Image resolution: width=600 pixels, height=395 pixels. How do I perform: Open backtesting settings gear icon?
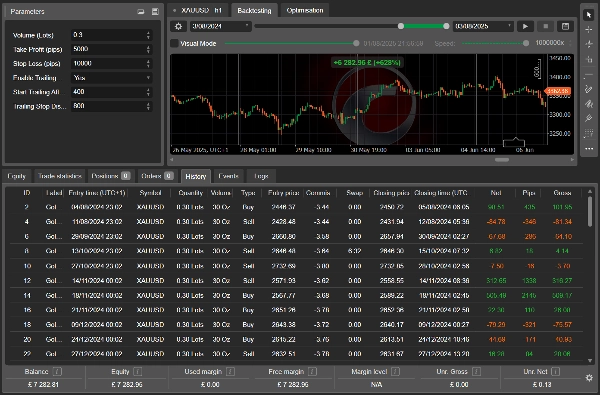tap(178, 26)
